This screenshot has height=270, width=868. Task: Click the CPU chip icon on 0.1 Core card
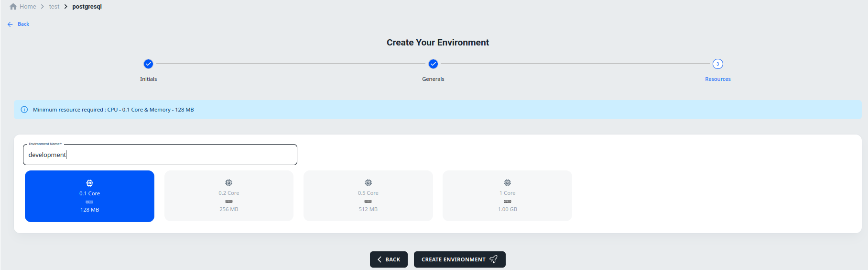89,183
